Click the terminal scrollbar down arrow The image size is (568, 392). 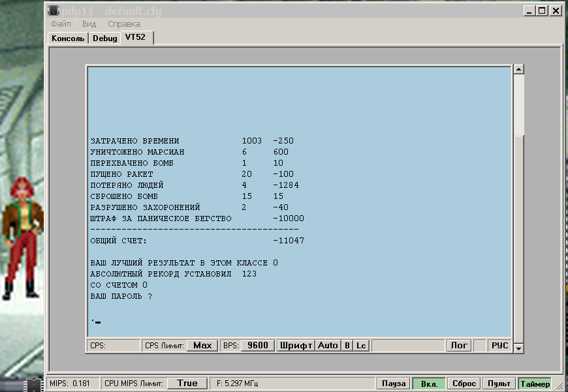tap(518, 348)
